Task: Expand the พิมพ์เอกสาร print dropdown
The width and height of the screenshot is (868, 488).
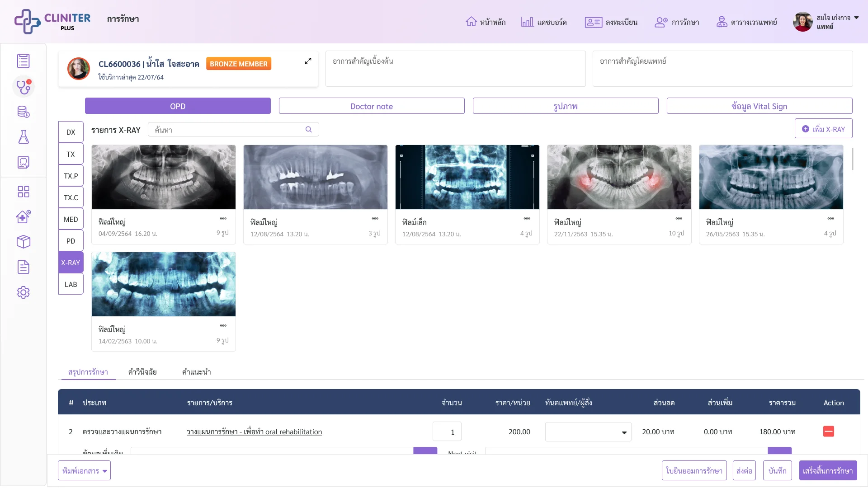Action: 84,470
